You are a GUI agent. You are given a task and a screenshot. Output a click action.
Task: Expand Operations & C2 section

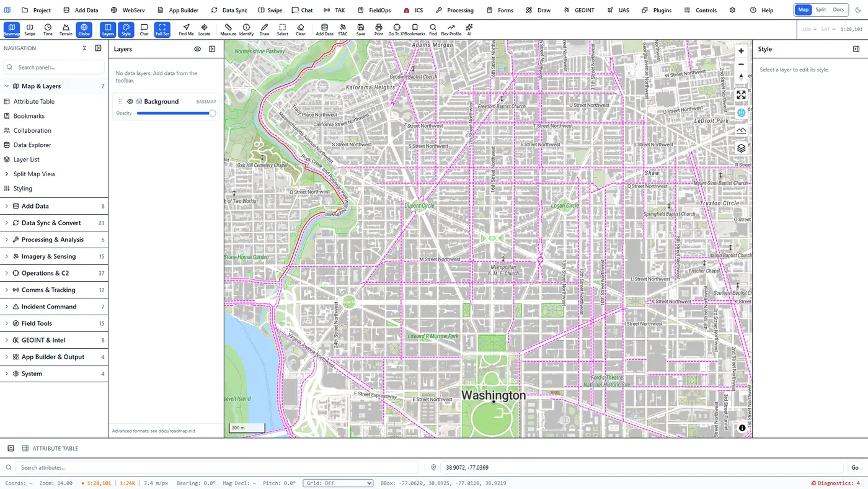[x=54, y=273]
